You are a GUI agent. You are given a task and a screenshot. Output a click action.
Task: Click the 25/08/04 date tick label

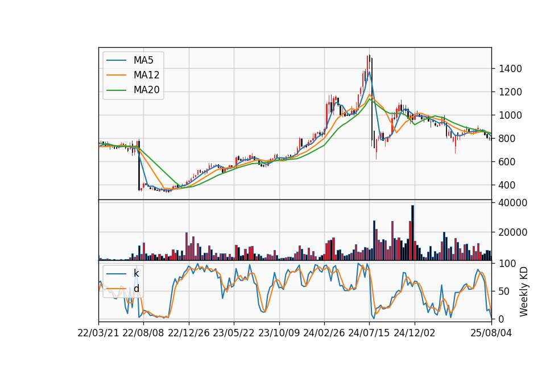tap(491, 333)
